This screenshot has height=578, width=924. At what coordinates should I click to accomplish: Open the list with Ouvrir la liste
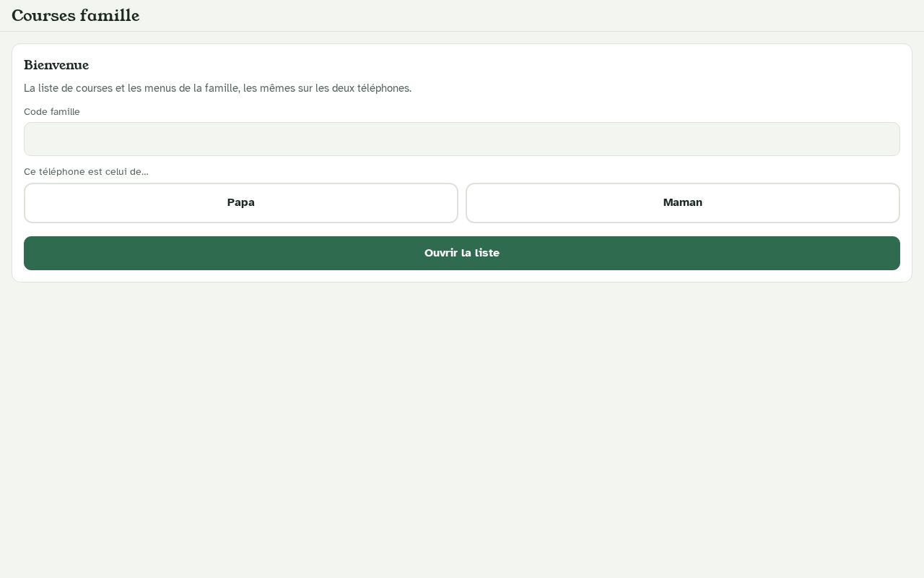click(462, 253)
